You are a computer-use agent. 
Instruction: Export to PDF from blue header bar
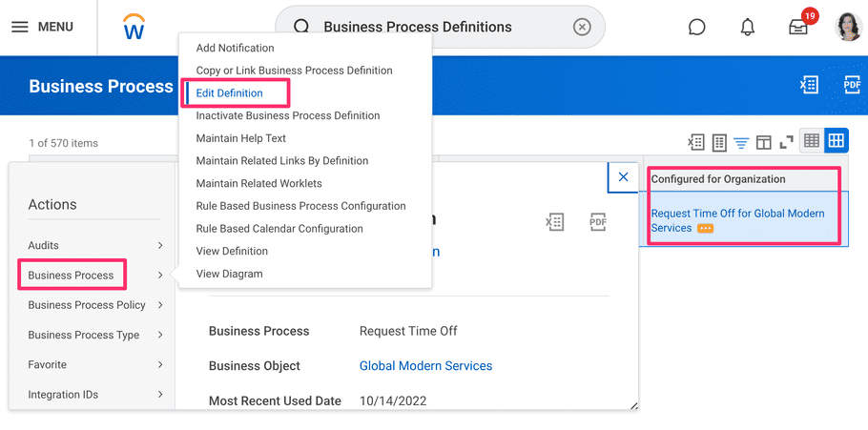click(852, 85)
